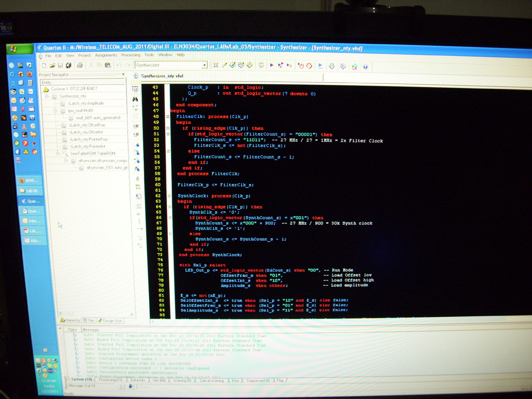Switch to Inbox taskbar window

click(x=32, y=221)
